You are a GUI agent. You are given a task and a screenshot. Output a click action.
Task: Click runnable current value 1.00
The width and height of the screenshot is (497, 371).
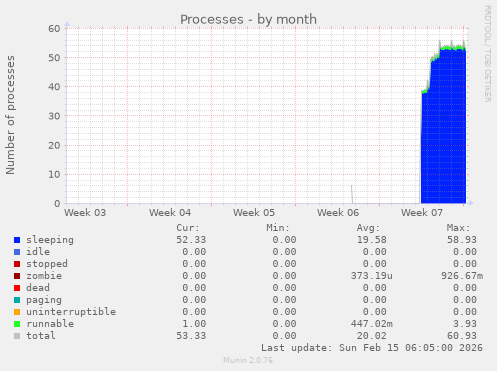pos(194,324)
